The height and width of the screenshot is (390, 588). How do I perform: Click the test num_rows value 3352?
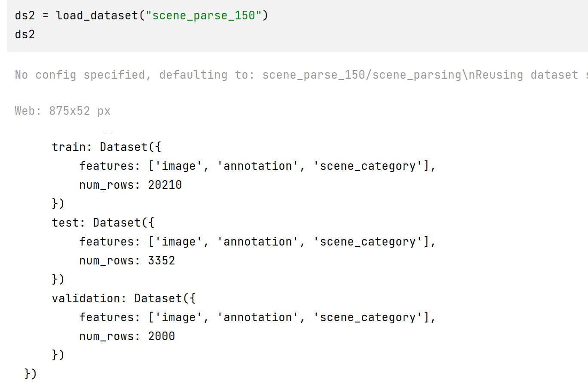pos(161,261)
